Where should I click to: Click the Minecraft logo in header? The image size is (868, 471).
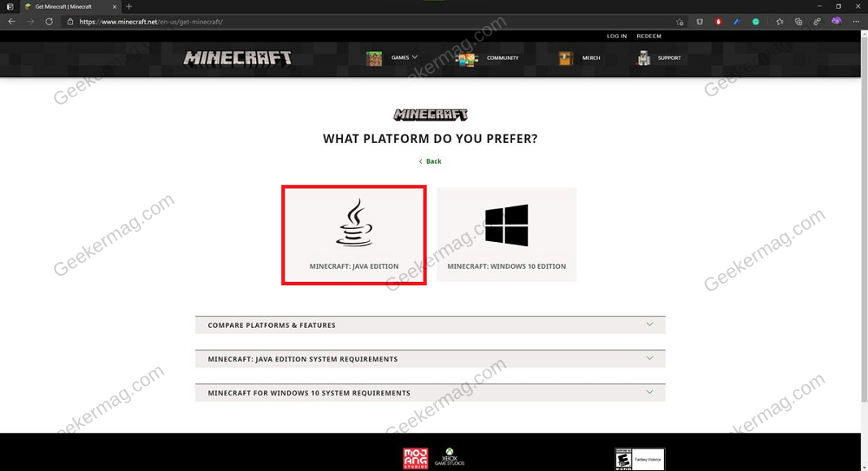pos(238,58)
